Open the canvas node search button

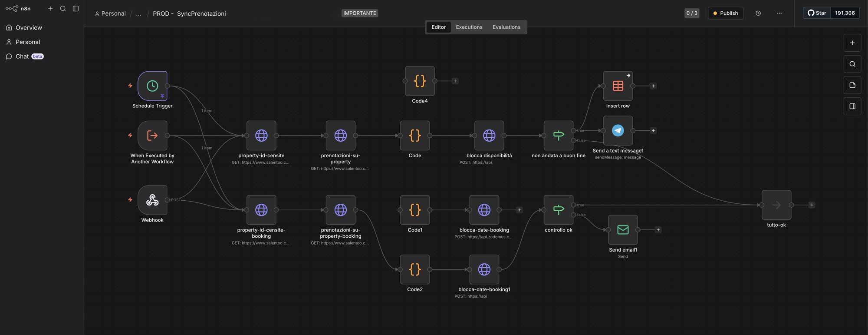point(852,64)
